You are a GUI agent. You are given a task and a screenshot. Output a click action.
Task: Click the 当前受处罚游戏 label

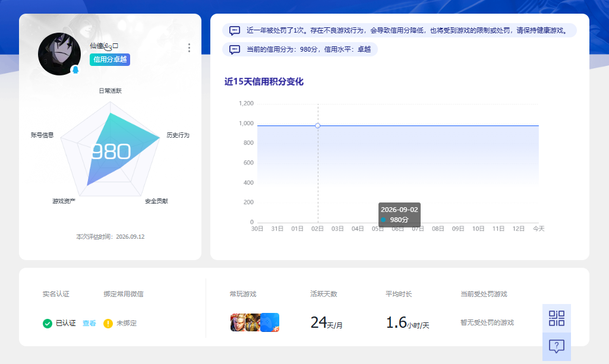pyautogui.click(x=484, y=294)
